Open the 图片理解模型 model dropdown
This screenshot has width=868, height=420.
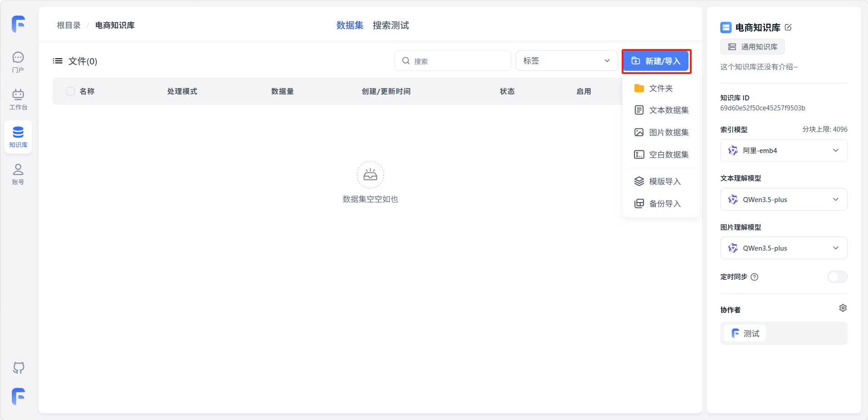[783, 248]
